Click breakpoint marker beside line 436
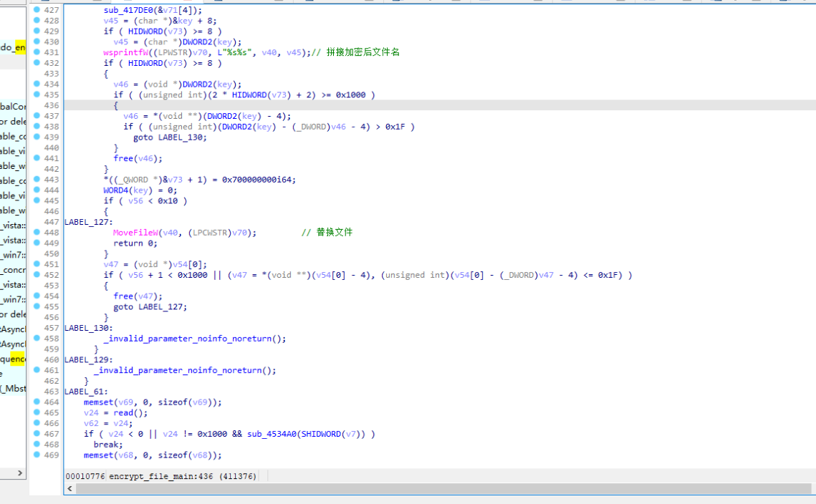Image resolution: width=816 pixels, height=504 pixels. (37, 105)
